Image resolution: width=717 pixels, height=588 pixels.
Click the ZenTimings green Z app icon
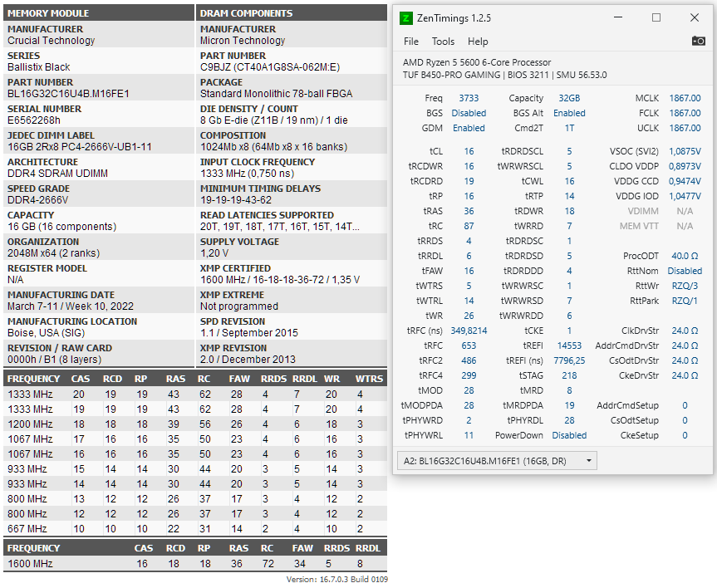click(x=405, y=18)
